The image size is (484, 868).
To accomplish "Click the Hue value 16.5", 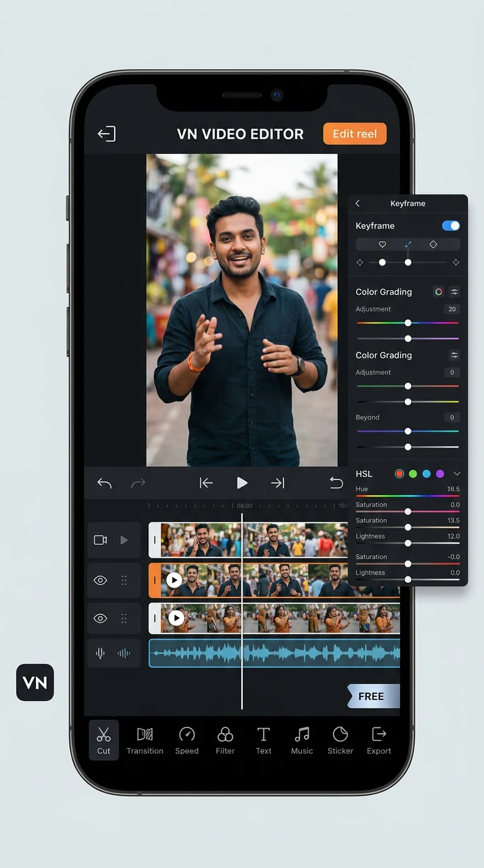I will 453,489.
